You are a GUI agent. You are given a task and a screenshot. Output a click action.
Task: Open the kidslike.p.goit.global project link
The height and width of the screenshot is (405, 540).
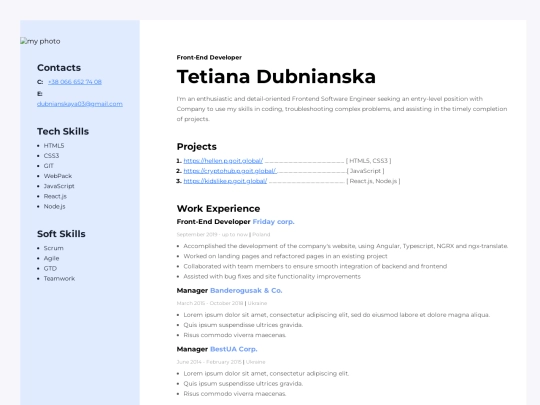tap(225, 181)
